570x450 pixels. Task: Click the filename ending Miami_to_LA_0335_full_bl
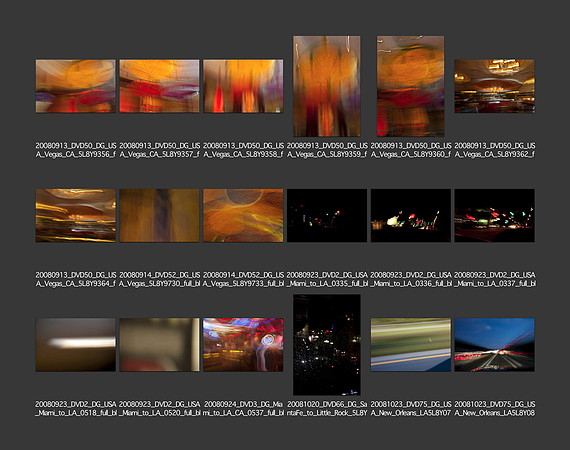[x=327, y=279]
